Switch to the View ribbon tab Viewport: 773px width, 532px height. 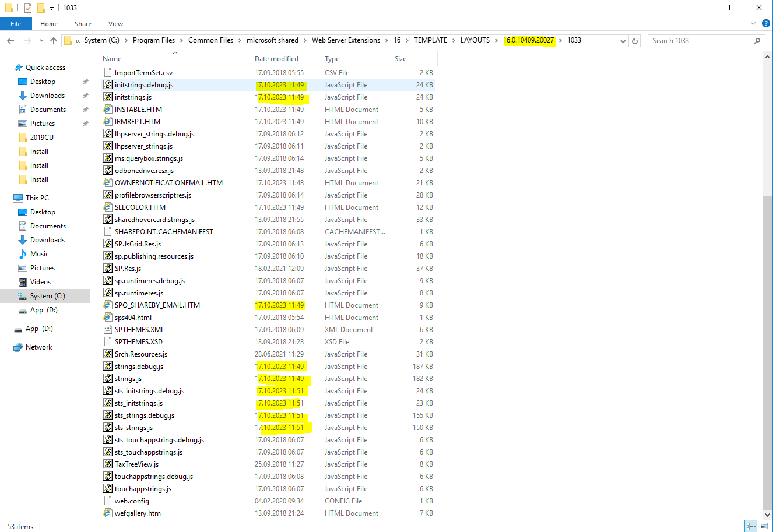click(115, 24)
